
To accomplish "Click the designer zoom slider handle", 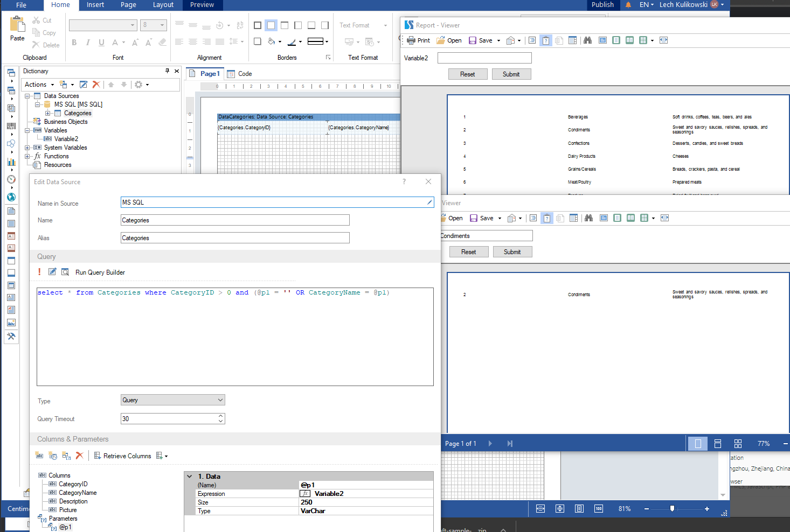I will [672, 508].
